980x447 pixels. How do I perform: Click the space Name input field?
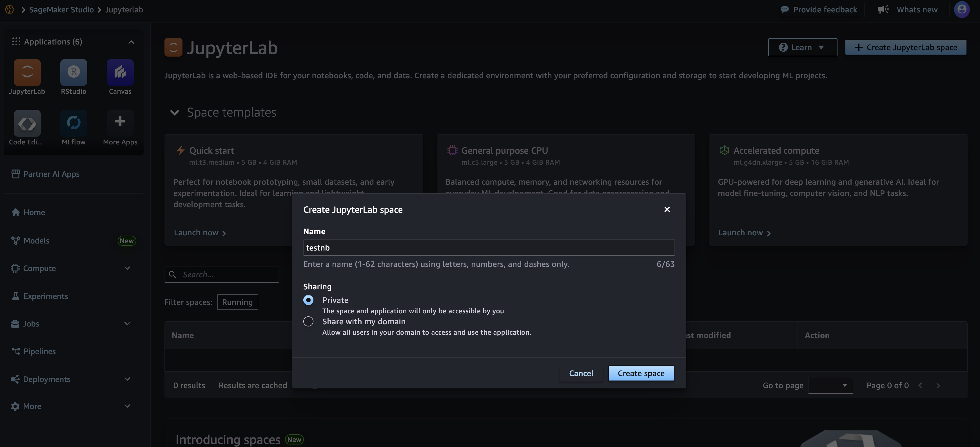[489, 248]
